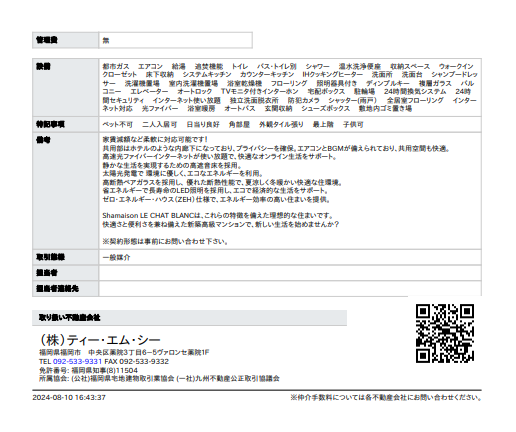Click the timestamp 2024-08-10 16:43:37
This screenshot has width=516, height=432.
pyautogui.click(x=69, y=397)
